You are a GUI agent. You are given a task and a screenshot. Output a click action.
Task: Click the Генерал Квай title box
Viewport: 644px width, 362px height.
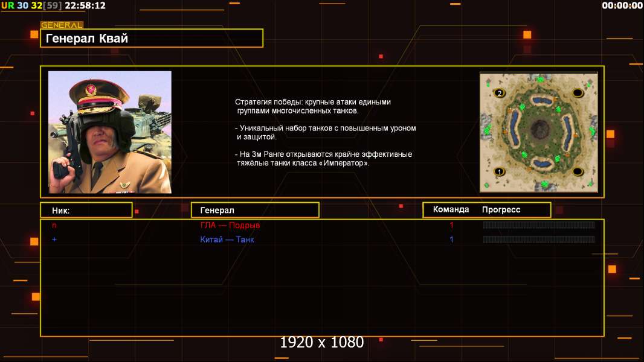[152, 38]
